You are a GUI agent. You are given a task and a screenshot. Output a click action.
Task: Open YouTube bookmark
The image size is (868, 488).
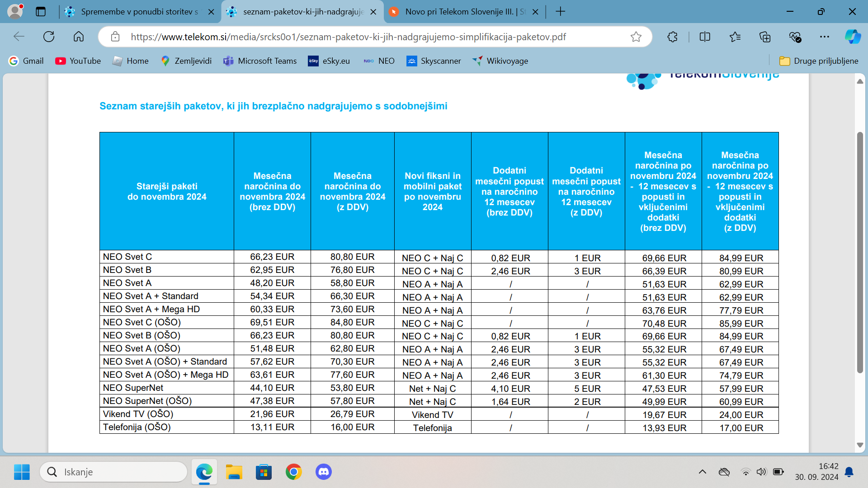coord(78,61)
